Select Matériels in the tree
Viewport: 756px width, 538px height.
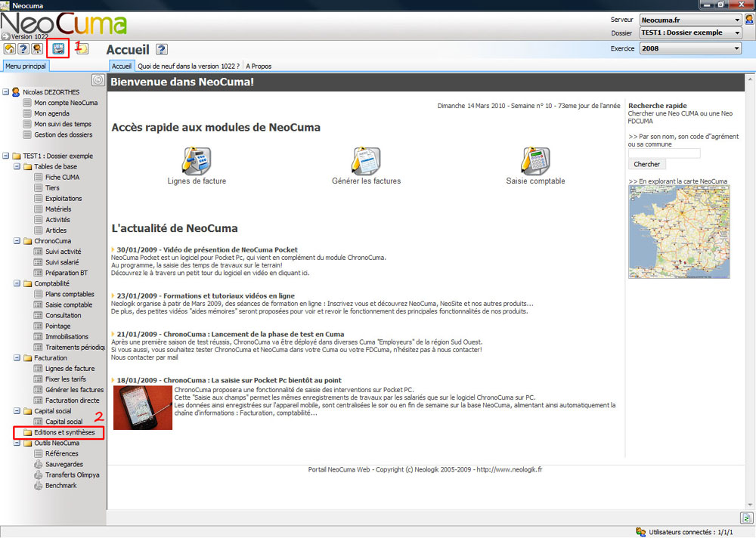coord(58,209)
